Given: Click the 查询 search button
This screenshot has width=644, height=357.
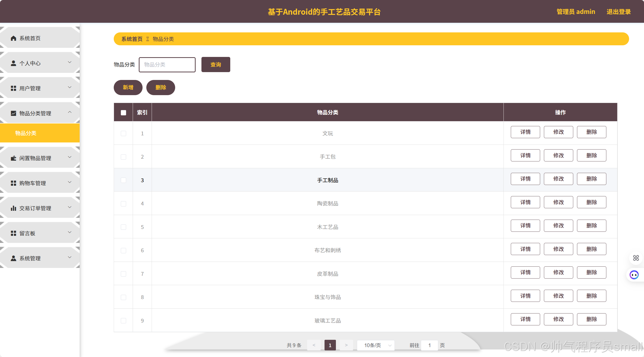Looking at the screenshot, I should 216,65.
